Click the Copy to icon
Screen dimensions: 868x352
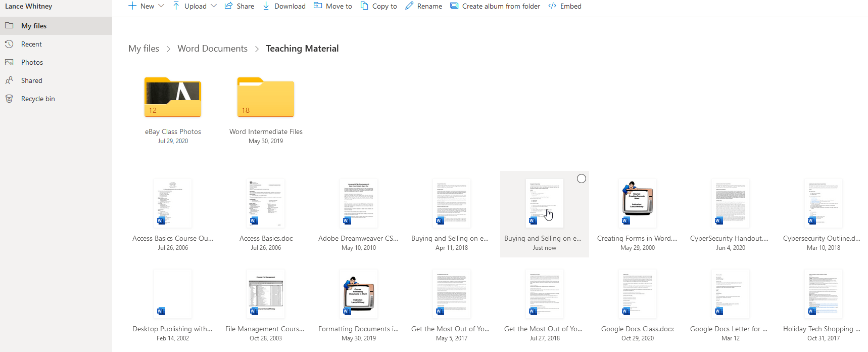coord(364,6)
